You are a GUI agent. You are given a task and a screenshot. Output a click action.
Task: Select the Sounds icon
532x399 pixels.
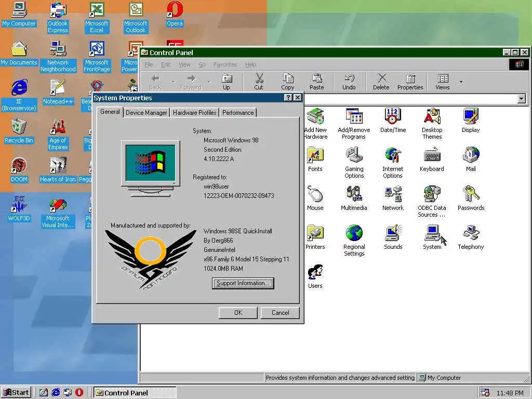(393, 237)
